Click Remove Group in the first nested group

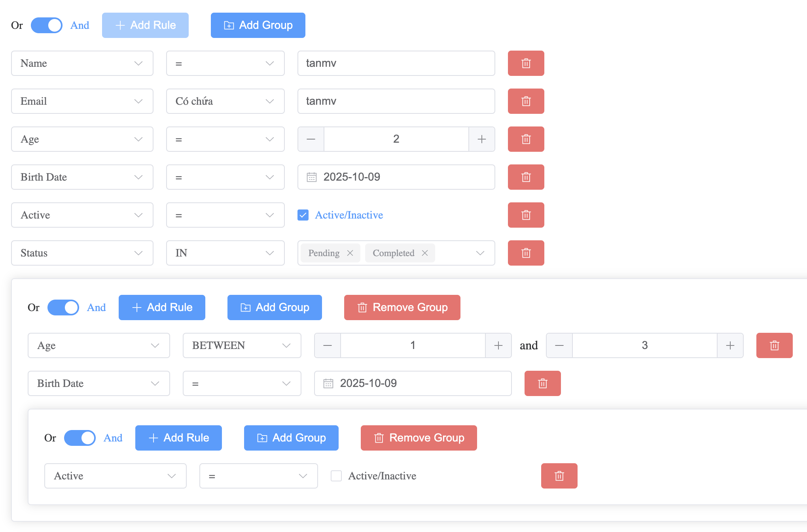pyautogui.click(x=402, y=308)
